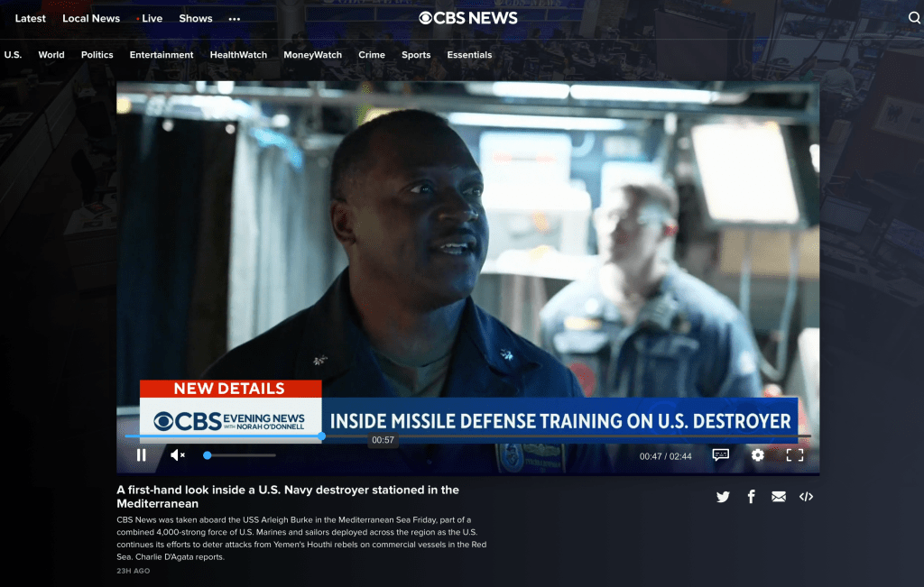Pause the video playback
924x587 pixels.
tap(141, 455)
